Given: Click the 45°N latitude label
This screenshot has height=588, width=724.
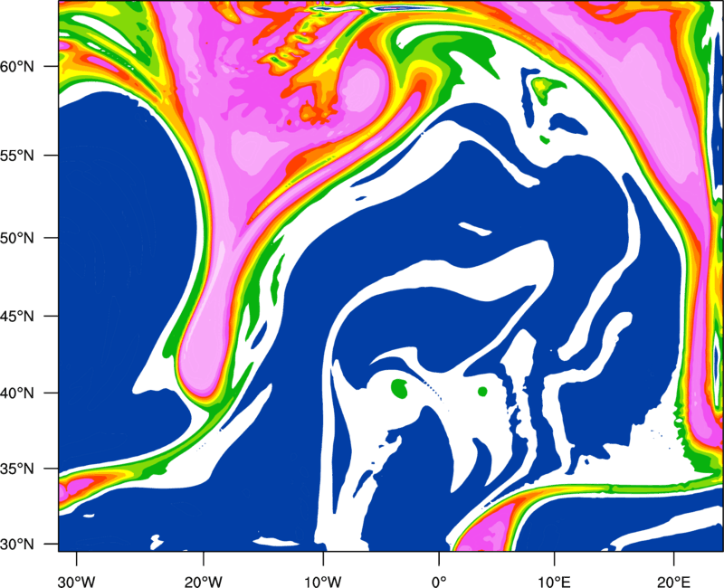Looking at the screenshot, I should [17, 316].
